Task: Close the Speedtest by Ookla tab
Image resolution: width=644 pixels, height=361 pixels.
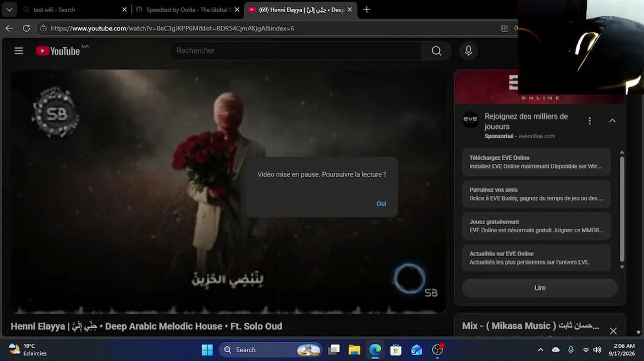Action: 237,10
